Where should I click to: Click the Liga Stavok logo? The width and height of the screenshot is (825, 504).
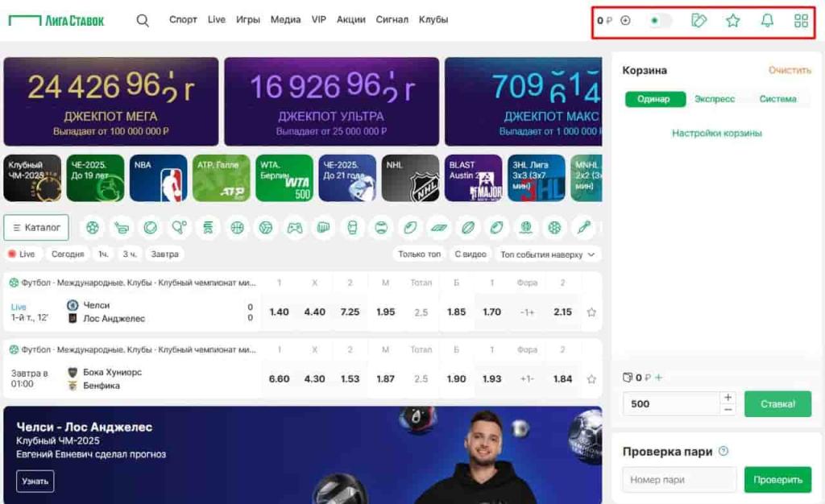[56, 20]
